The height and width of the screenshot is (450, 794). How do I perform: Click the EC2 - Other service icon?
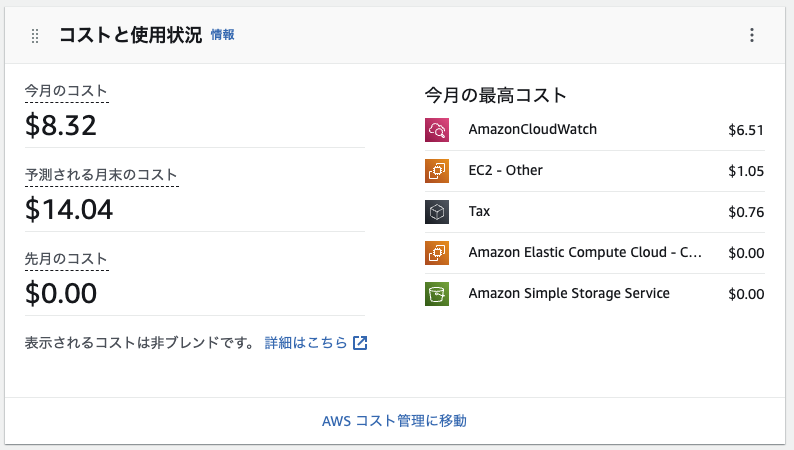tap(436, 170)
